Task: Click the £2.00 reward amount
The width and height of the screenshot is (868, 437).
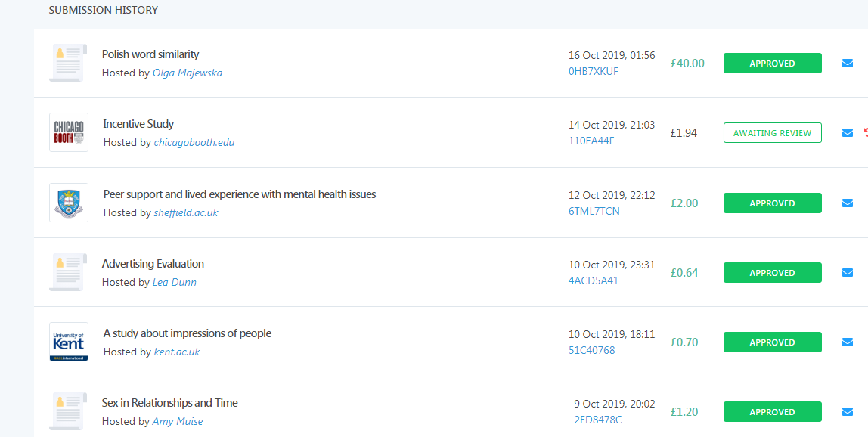Action: pyautogui.click(x=684, y=203)
